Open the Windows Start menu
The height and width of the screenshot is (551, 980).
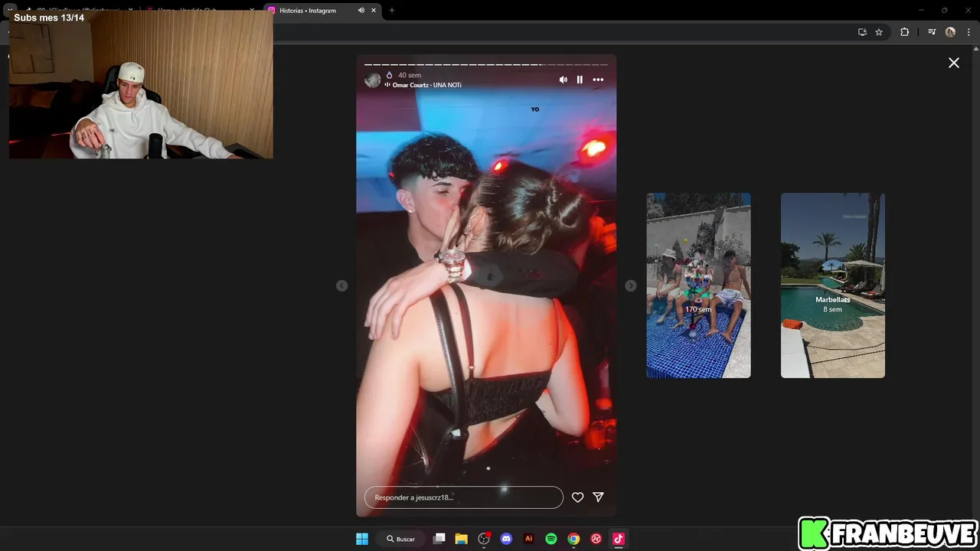362,539
